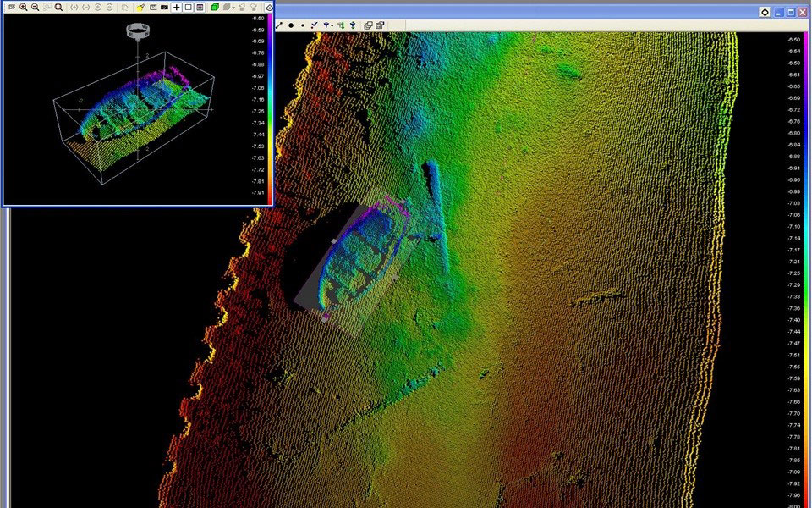Screen dimensions: 812x508
Task: Click the zoom out magnifier icon
Action: [35, 7]
